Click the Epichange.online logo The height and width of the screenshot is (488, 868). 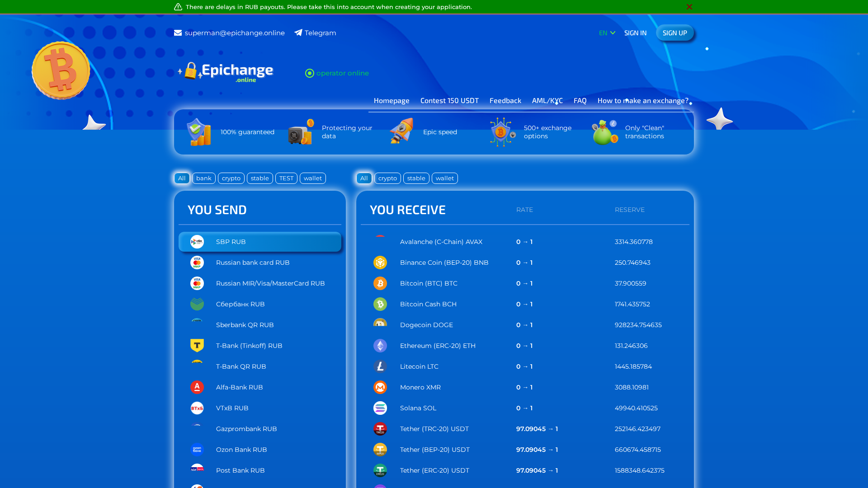pos(226,72)
